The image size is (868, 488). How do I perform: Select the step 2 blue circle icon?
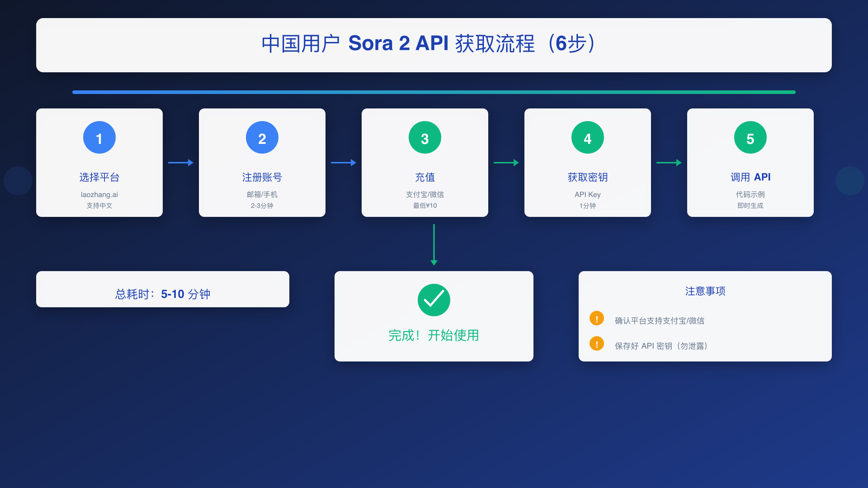click(x=262, y=137)
